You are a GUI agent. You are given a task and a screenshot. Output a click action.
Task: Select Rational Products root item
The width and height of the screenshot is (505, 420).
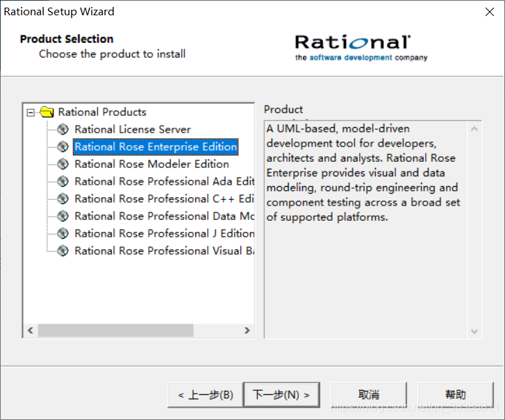point(102,112)
